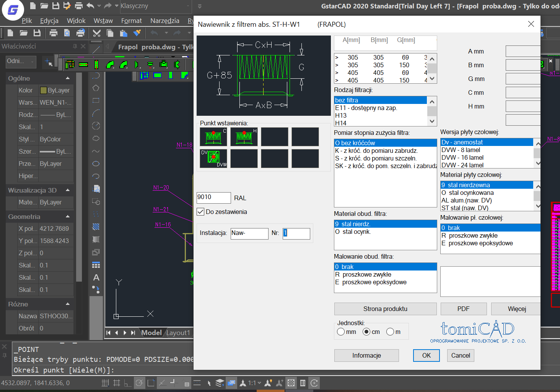560x392 pixels.
Task: Click the ByLayer color swatch
Action: [x=44, y=91]
